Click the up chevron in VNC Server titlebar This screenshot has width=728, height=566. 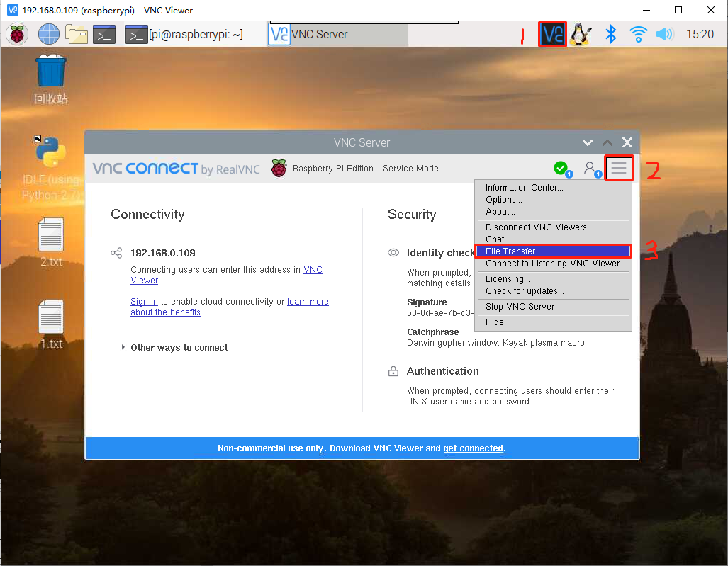[x=607, y=143]
